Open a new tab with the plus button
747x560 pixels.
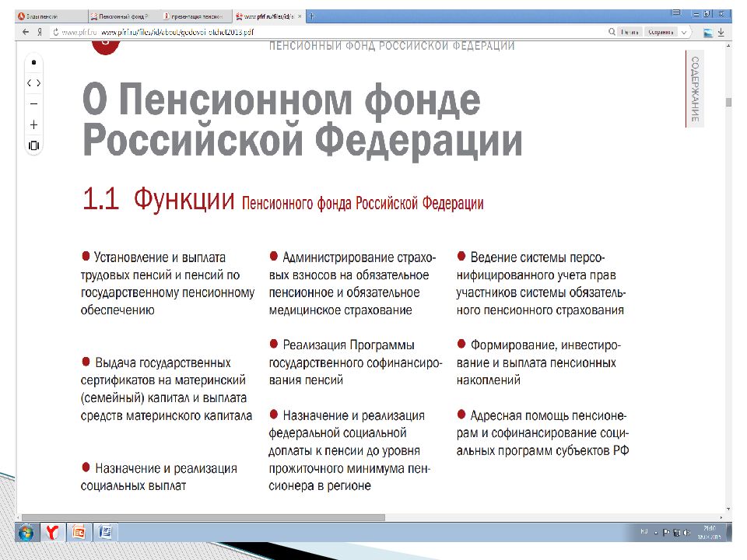click(312, 16)
